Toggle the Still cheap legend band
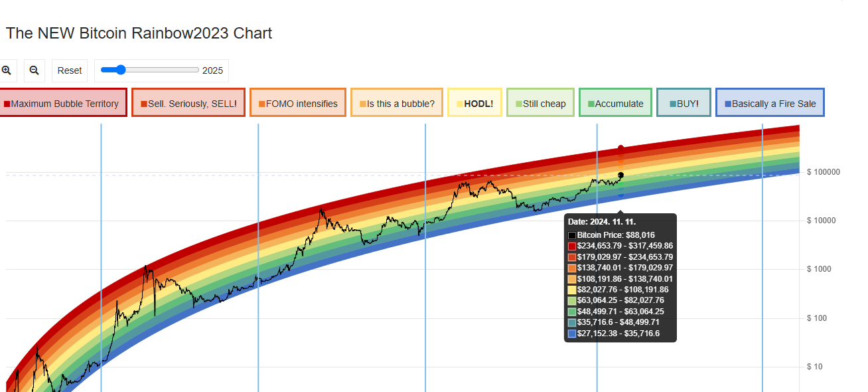 540,104
